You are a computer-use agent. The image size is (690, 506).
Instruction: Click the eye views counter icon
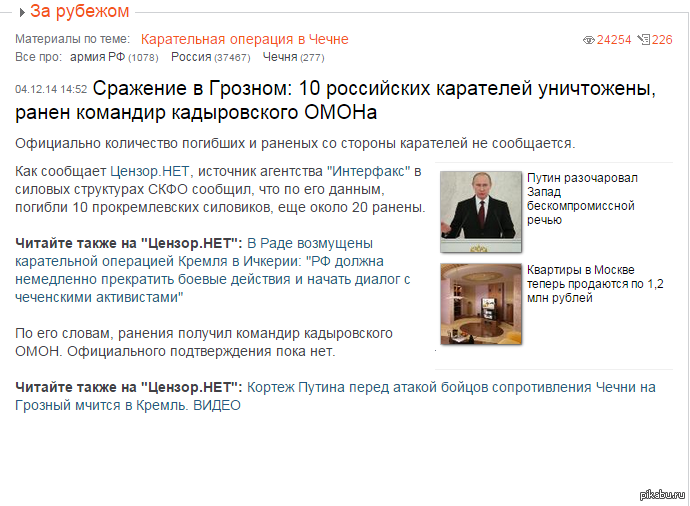pos(588,40)
